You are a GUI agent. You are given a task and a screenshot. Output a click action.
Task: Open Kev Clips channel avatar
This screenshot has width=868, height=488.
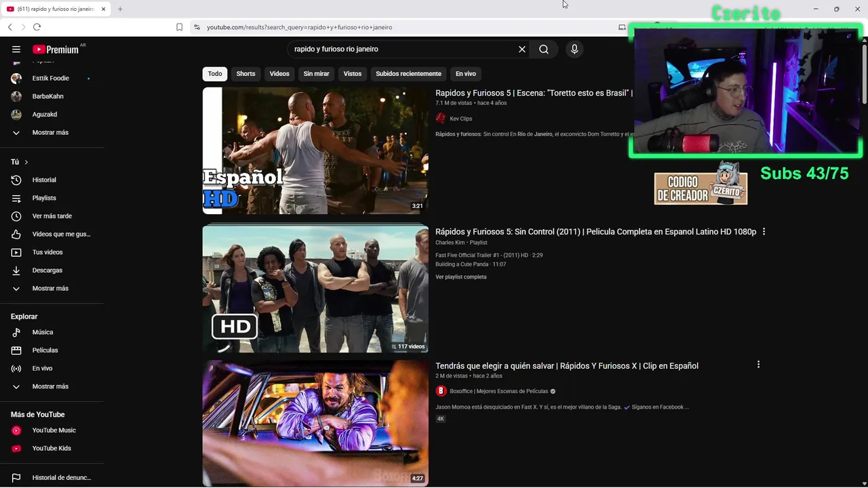(441, 119)
